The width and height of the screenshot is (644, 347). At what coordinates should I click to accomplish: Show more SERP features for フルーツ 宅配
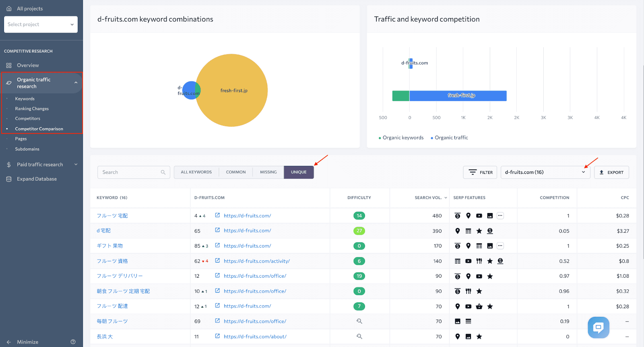click(x=500, y=216)
